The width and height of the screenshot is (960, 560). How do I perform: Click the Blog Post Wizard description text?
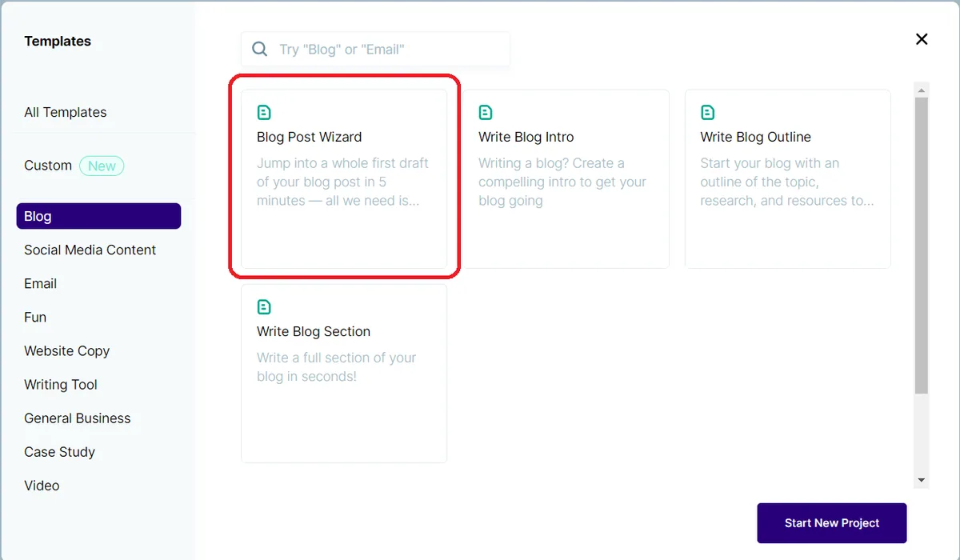(x=342, y=182)
